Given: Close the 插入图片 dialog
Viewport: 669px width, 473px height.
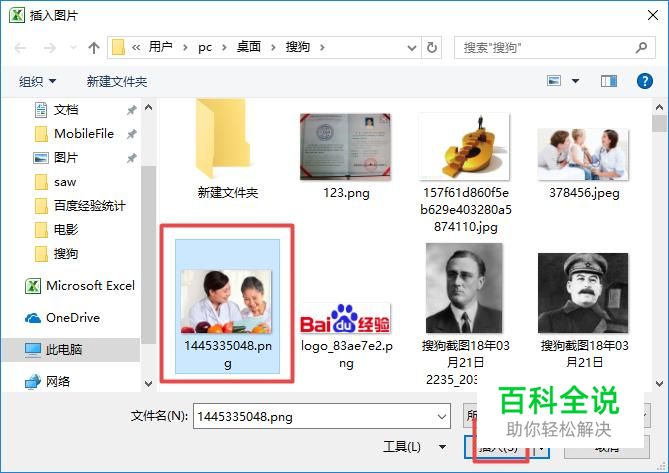Looking at the screenshot, I should tap(652, 15).
